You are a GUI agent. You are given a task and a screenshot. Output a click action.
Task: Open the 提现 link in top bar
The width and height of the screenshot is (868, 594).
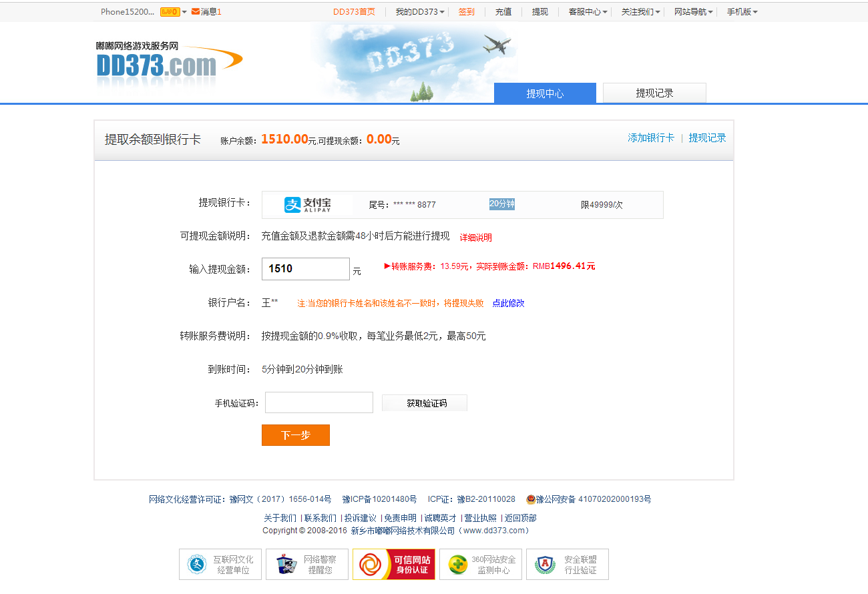(540, 11)
